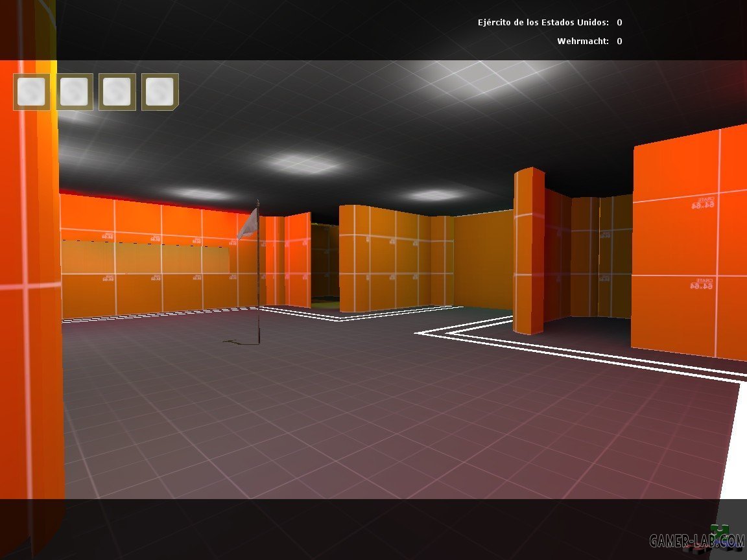Image resolution: width=747 pixels, height=560 pixels.
Task: Click the large orange crate wall on the right
Action: (x=689, y=243)
